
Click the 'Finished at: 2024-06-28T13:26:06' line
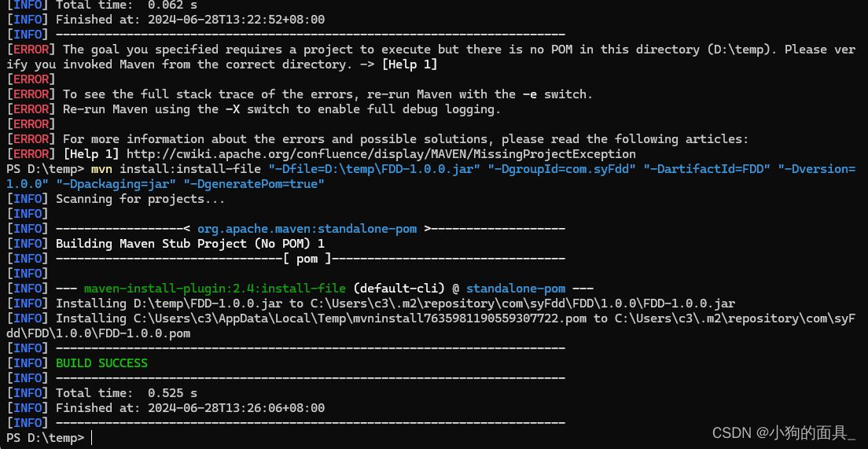click(x=190, y=408)
